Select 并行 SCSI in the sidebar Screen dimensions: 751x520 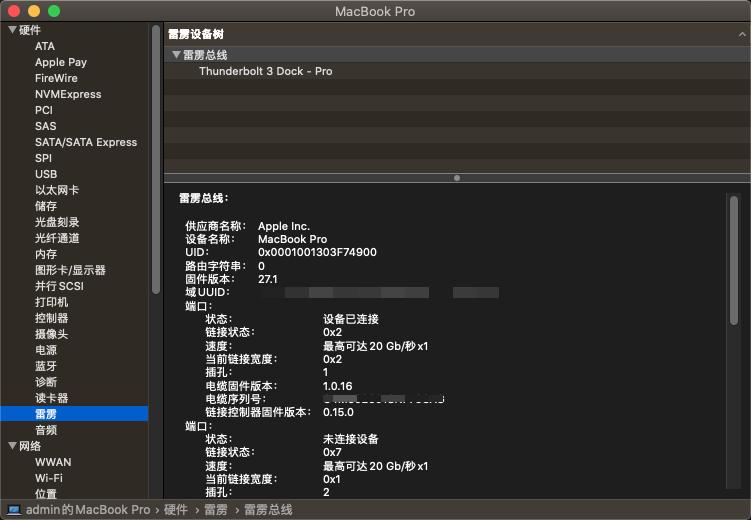59,286
